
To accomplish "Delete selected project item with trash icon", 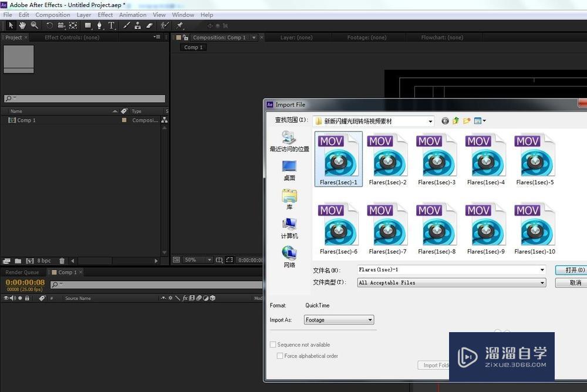I will (62, 261).
